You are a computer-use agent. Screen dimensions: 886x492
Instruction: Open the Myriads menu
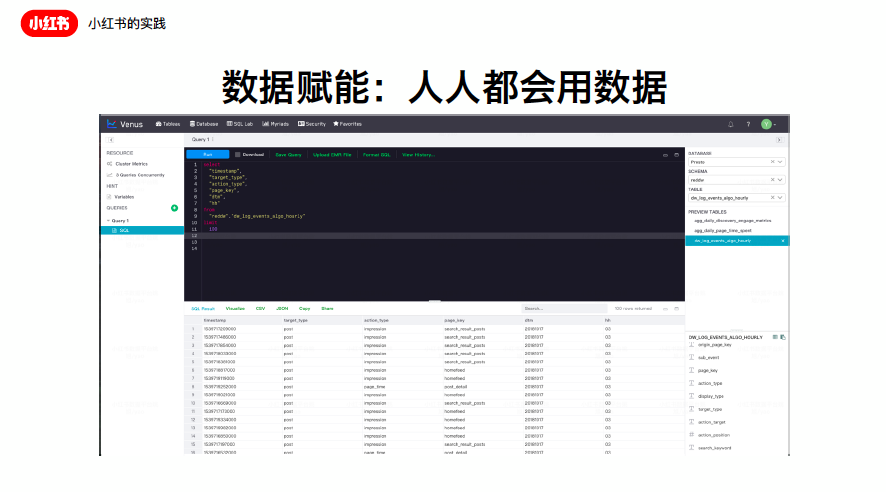[x=275, y=124]
